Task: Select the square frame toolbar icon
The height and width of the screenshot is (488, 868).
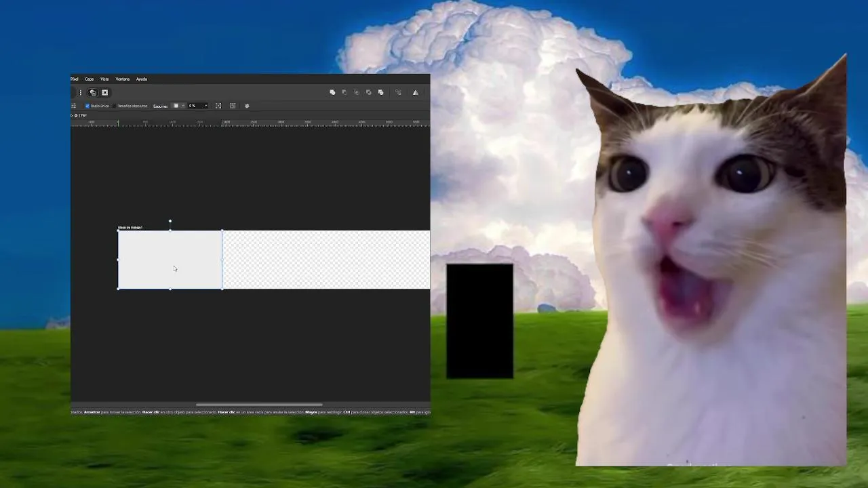Action: 104,93
